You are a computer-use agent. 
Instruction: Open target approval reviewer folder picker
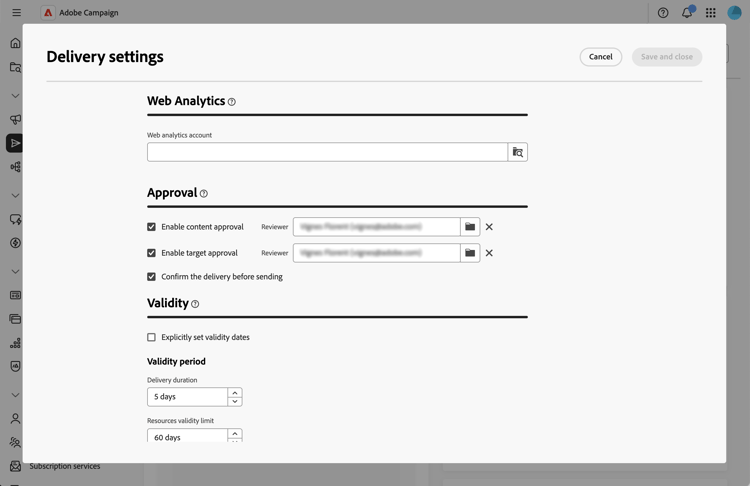[470, 253]
